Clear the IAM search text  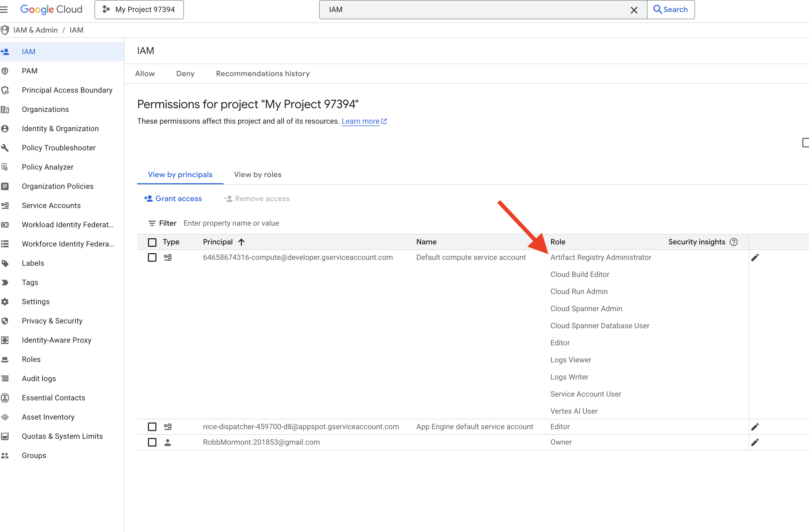pyautogui.click(x=634, y=10)
